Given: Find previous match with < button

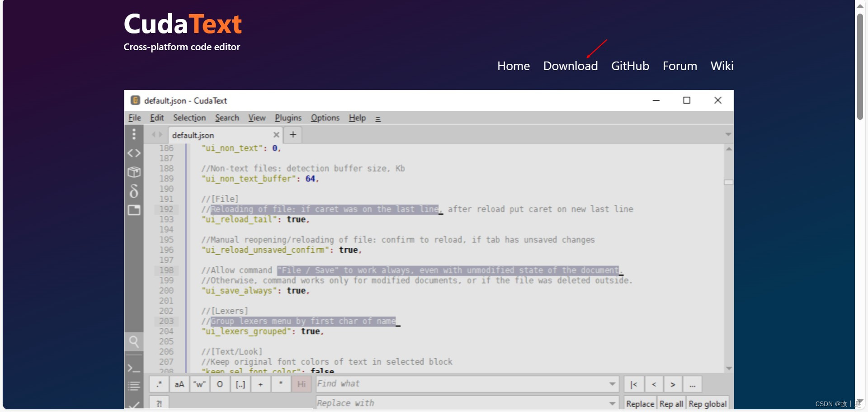Looking at the screenshot, I should [654, 384].
